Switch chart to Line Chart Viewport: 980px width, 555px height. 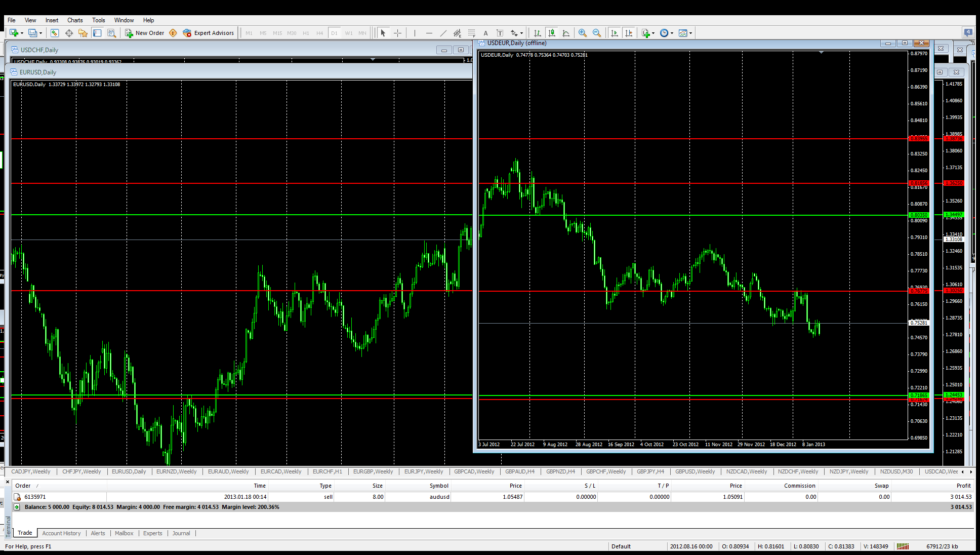(x=566, y=33)
